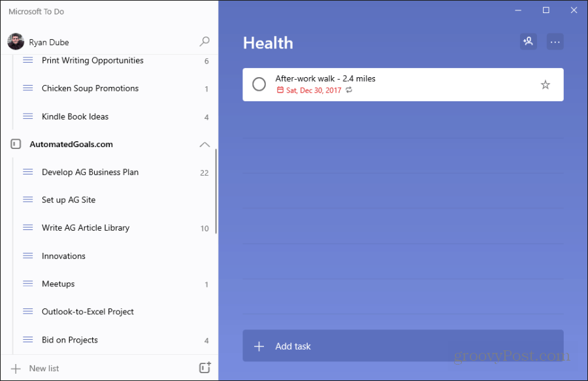Image resolution: width=588 pixels, height=381 pixels.
Task: Click the AutomatedGoals.com group icon
Action: point(16,144)
